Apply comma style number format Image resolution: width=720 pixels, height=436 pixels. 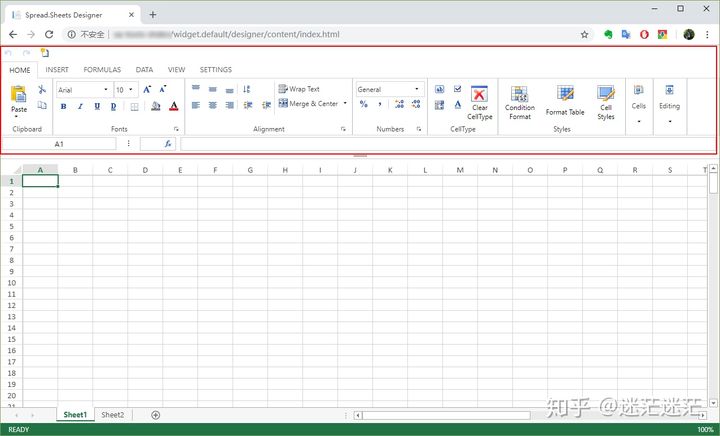[x=380, y=104]
